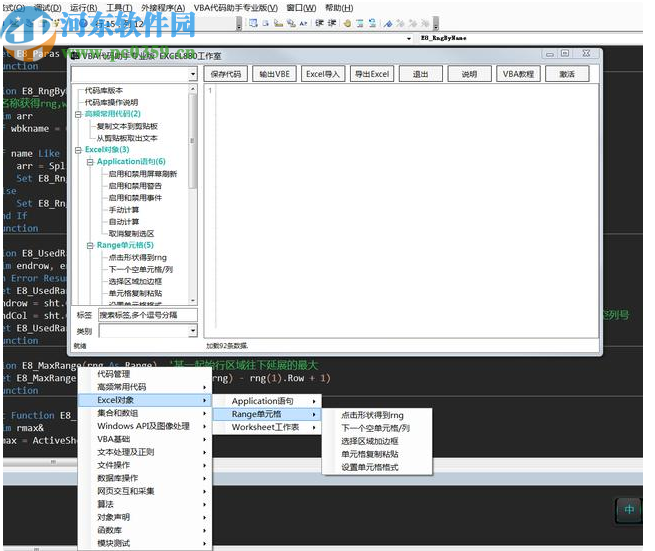Image resolution: width=655 pixels, height=551 pixels.
Task: Collapse the 高频常用代码(2) tree node
Action: tap(78, 114)
